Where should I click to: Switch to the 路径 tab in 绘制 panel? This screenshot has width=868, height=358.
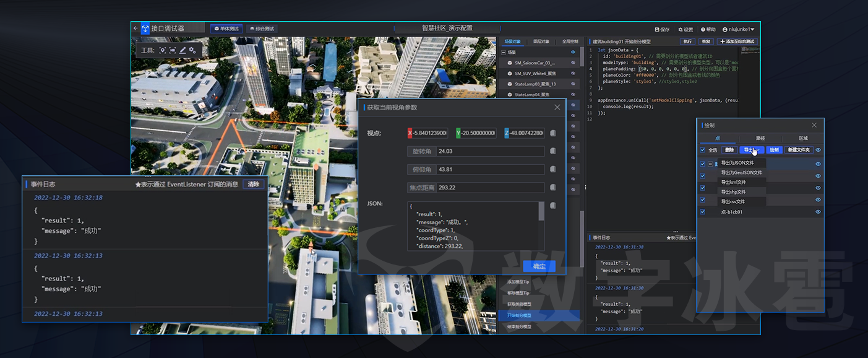(760, 138)
